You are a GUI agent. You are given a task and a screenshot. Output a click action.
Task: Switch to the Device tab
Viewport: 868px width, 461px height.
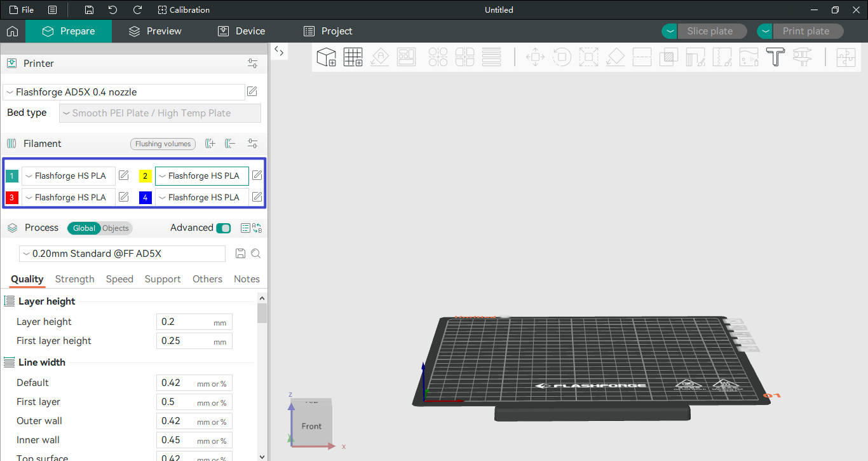tap(241, 31)
